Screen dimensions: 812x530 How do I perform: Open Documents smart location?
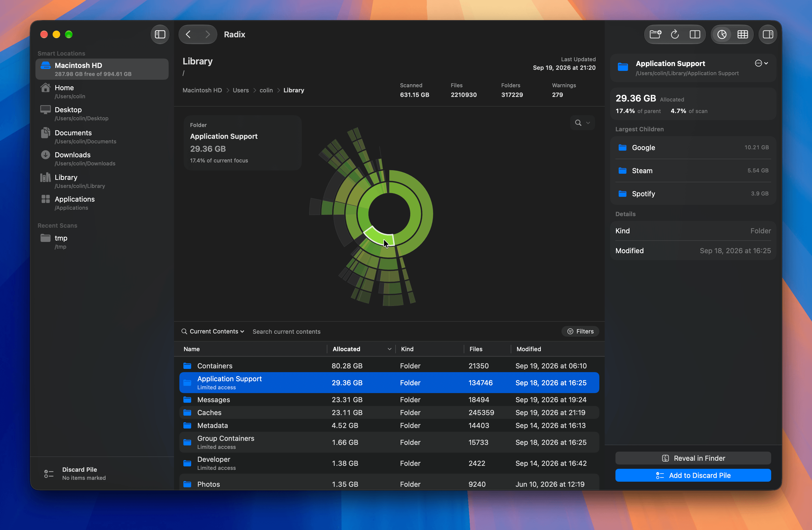tap(102, 136)
